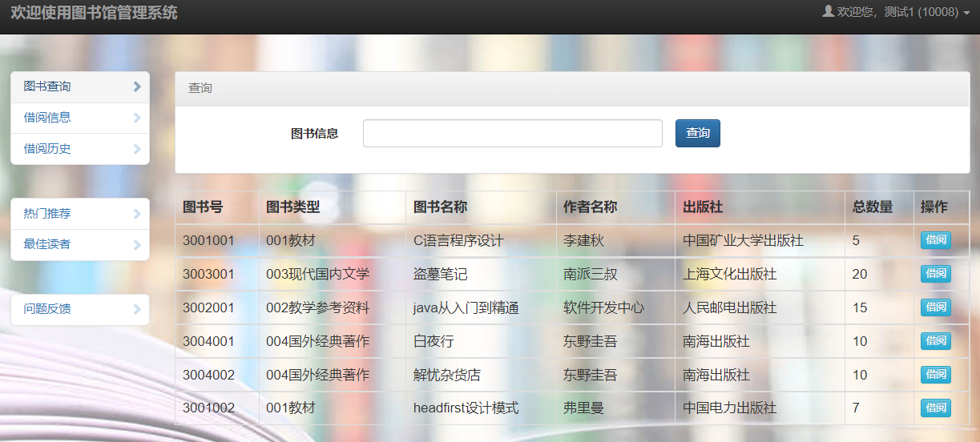Click the 欢迎使用图书馆管理系统 title link

point(94,13)
